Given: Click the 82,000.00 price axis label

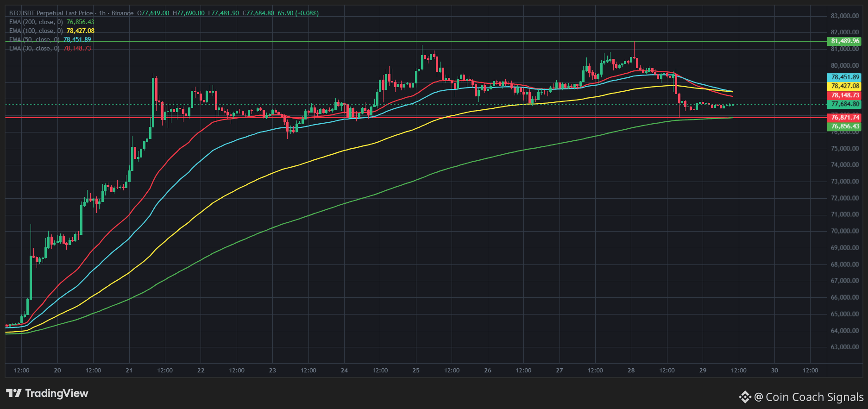Looking at the screenshot, I should (x=845, y=32).
